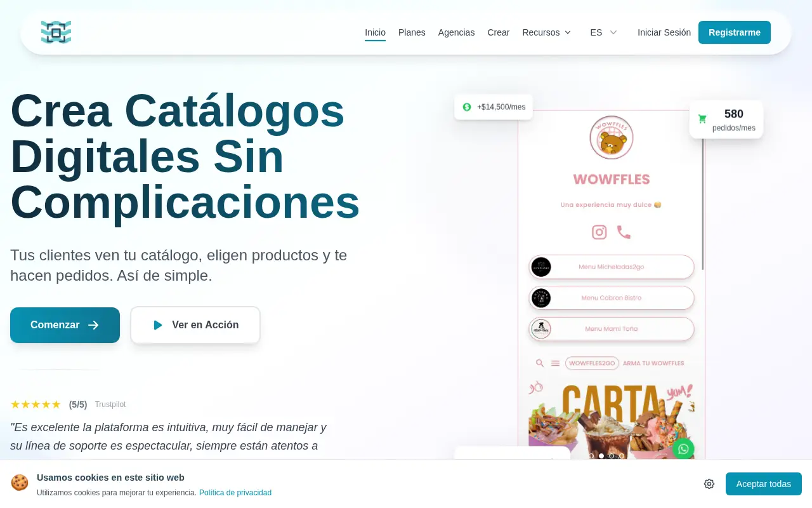Open the ES language selector
The height and width of the screenshot is (508, 812).
pos(603,32)
